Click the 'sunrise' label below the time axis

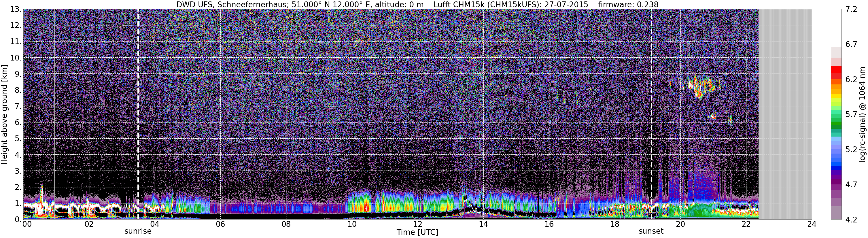point(138,231)
